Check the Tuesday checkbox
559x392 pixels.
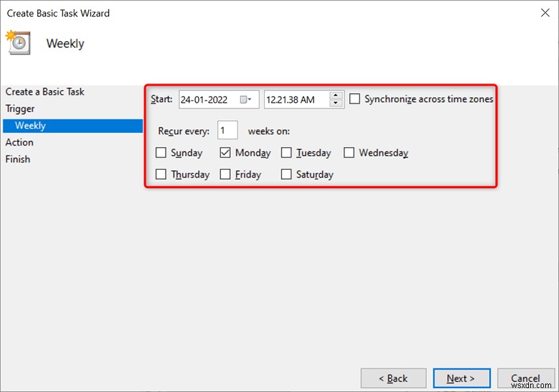pos(286,152)
